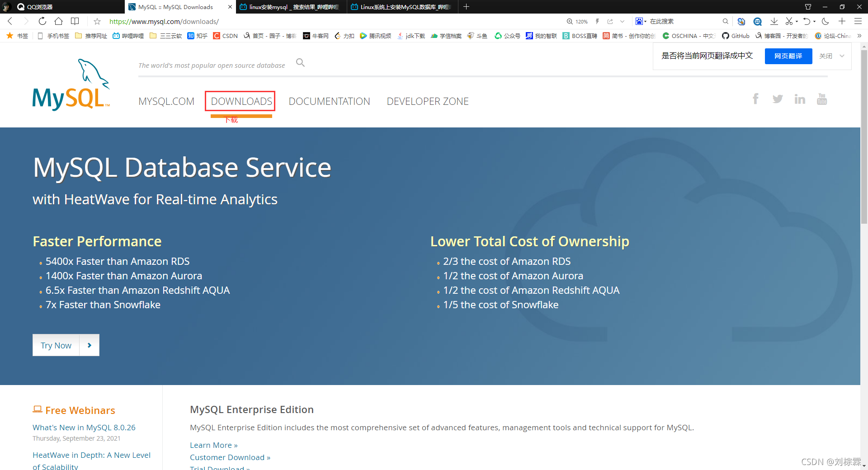The width and height of the screenshot is (868, 470).
Task: Open the CSDN bookmark
Action: 226,36
